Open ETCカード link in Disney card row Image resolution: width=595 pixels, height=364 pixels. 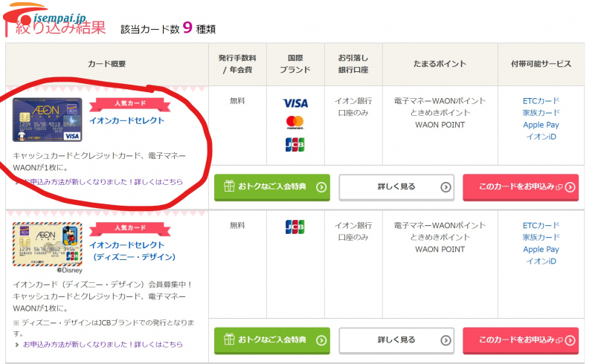[x=541, y=225]
